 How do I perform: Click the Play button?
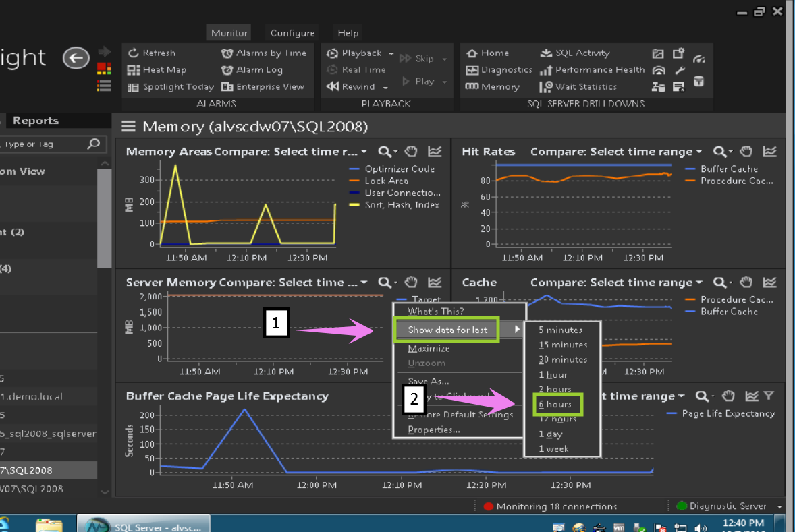[418, 81]
